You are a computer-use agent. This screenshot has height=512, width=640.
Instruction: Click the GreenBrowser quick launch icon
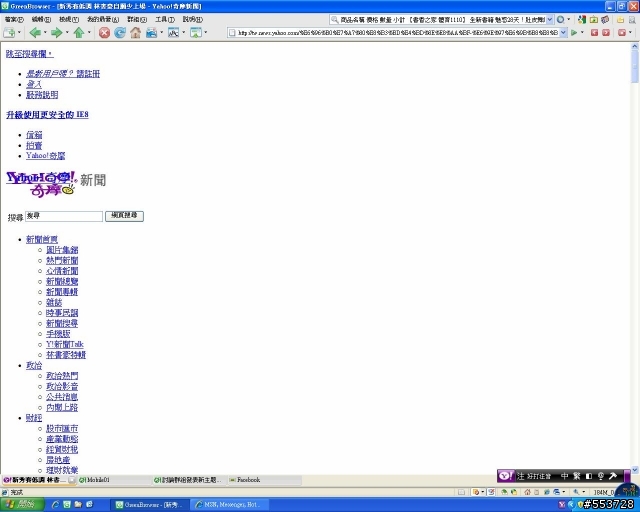pos(67,505)
